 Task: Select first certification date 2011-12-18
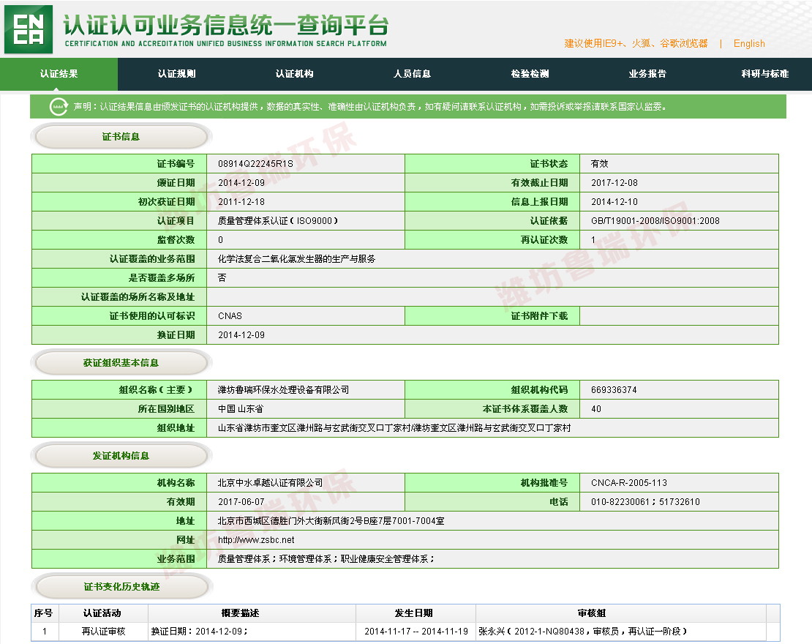[x=241, y=202]
